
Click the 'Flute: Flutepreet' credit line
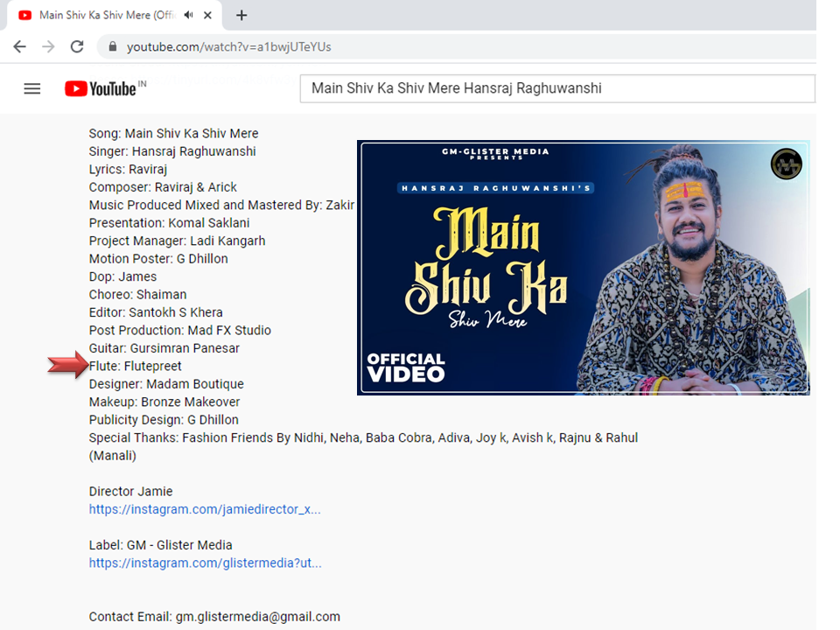(x=136, y=367)
